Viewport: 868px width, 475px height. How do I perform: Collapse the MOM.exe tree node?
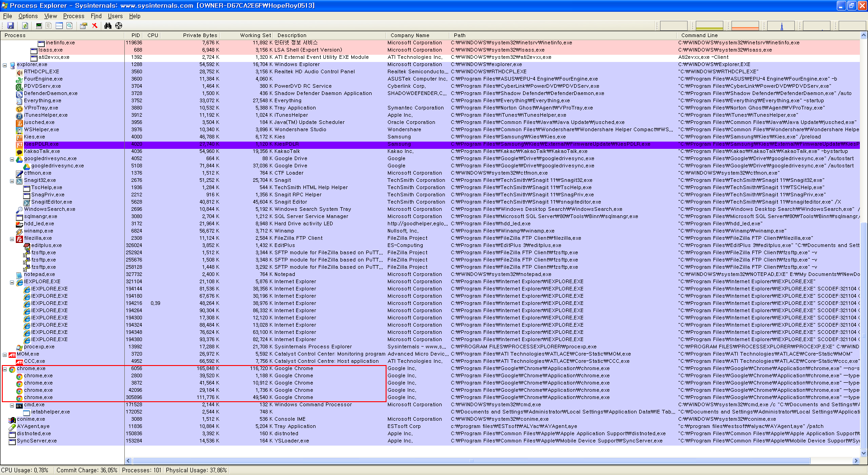tap(5, 354)
